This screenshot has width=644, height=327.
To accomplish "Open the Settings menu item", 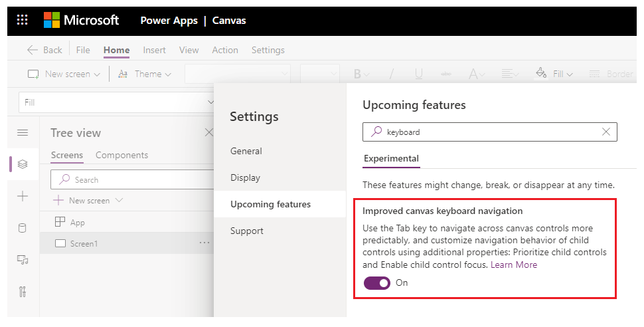I will coord(268,51).
